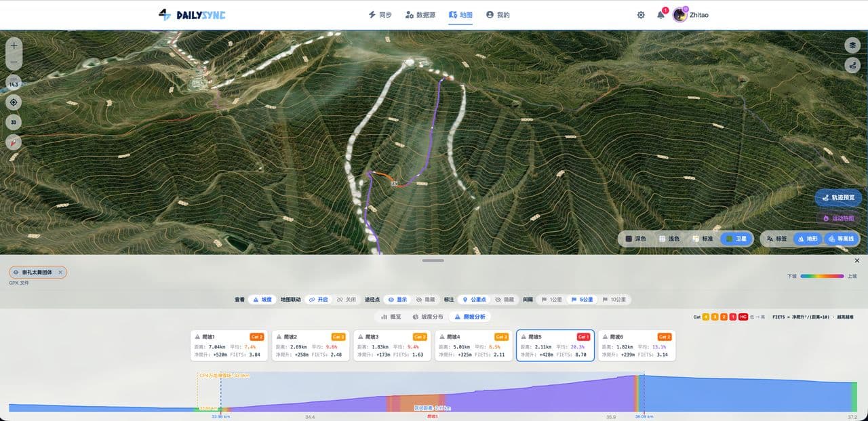Toggle the 地形 terrain overlay

tap(808, 239)
